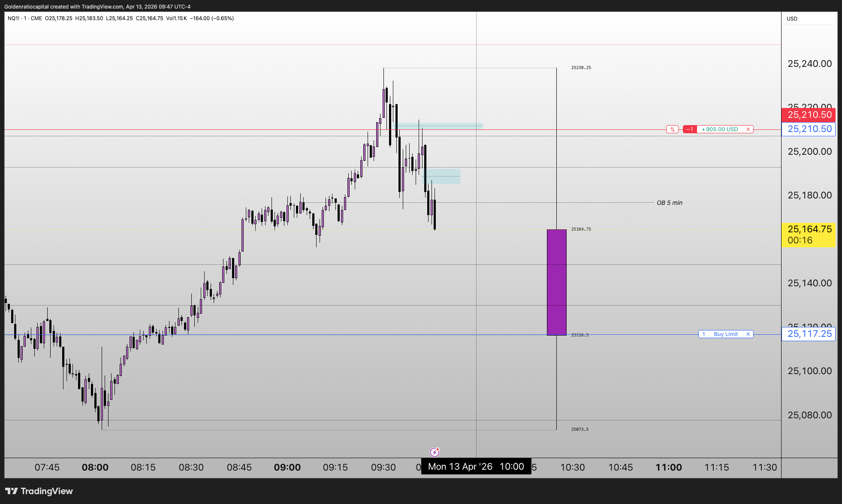The width and height of the screenshot is (842, 504).
Task: Select the upper light-blue box above position line
Action: click(439, 126)
